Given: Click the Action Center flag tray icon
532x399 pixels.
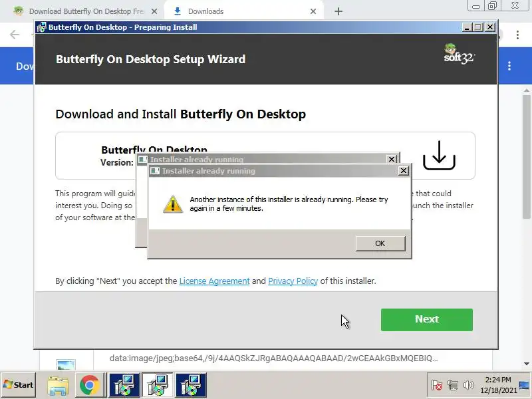Looking at the screenshot, I should [437, 385].
